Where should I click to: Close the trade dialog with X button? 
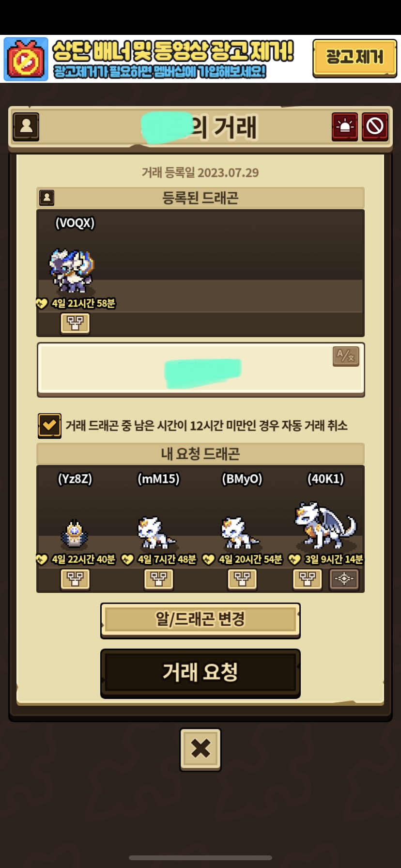[200, 749]
